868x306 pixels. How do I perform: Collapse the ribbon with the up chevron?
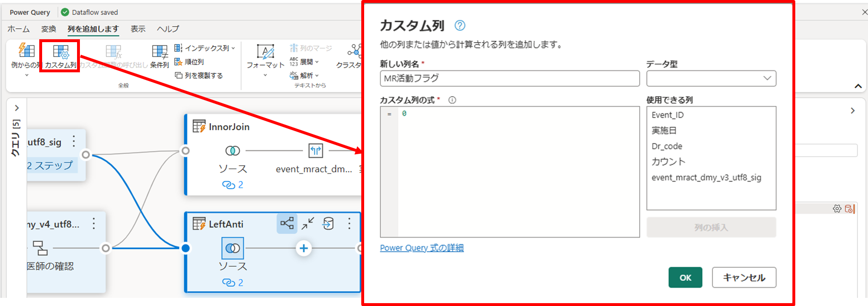tap(858, 86)
